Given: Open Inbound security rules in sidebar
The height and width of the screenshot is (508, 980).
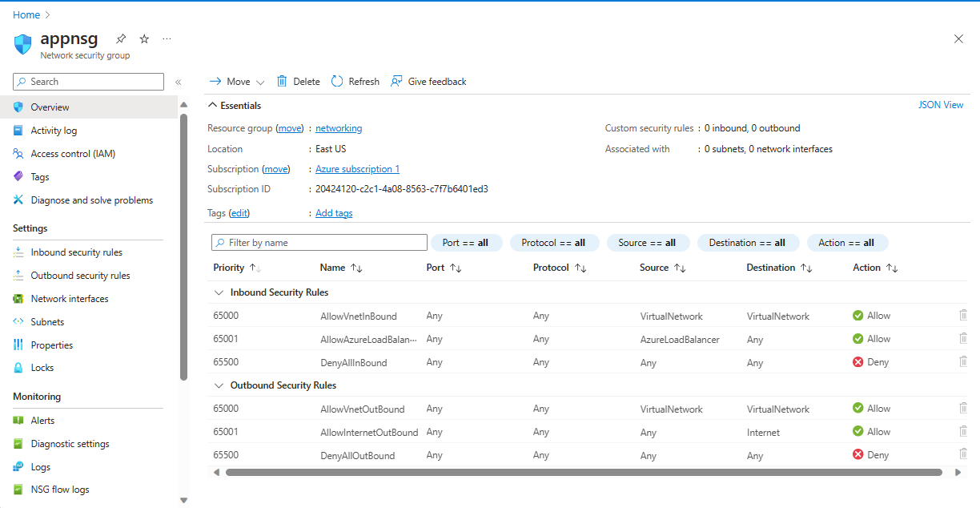Looking at the screenshot, I should tap(76, 252).
